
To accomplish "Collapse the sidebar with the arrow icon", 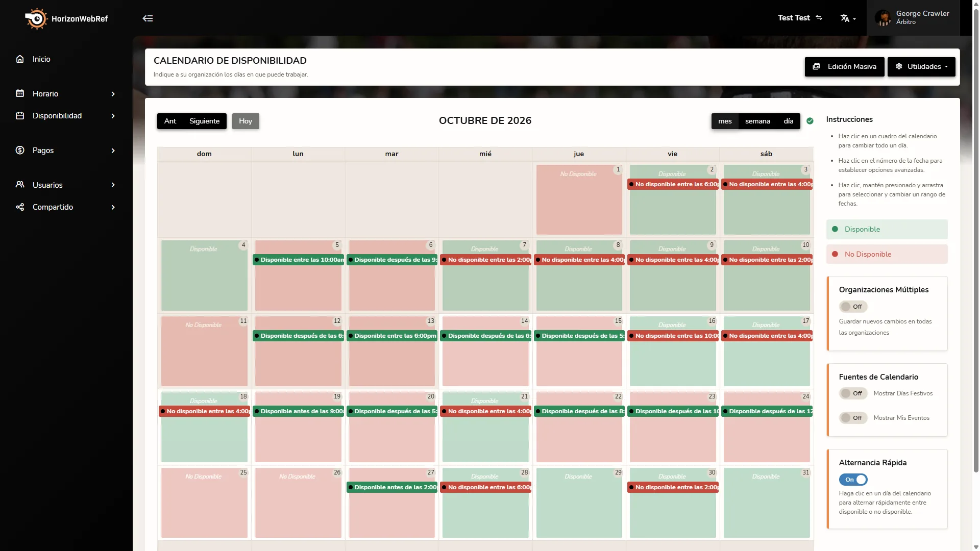I will [x=148, y=18].
